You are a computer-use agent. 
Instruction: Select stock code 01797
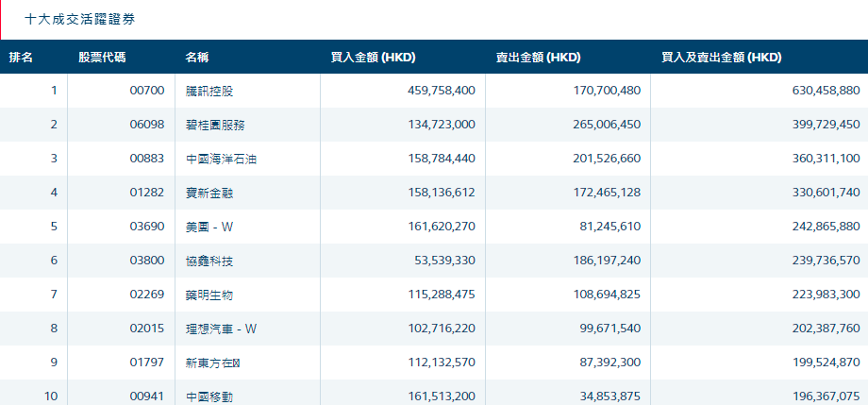(147, 362)
